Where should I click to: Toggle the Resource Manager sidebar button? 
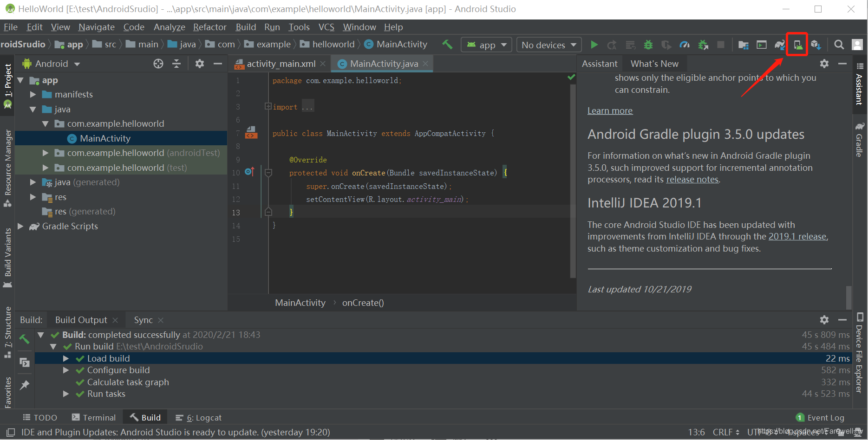point(7,168)
